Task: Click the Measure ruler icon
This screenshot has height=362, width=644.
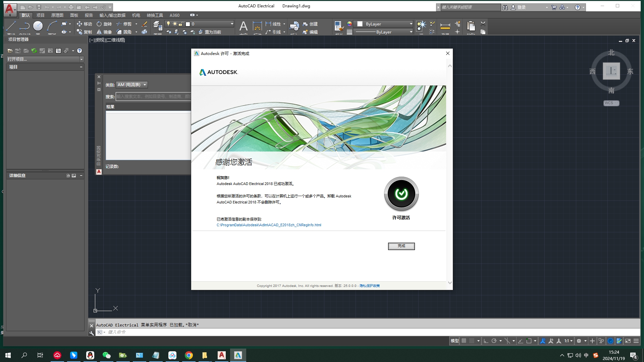Action: [x=445, y=26]
